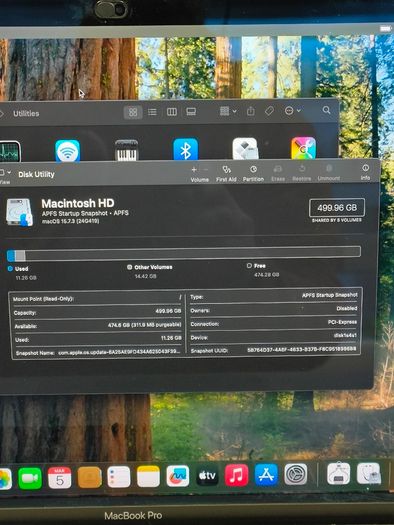Screen dimensions: 394x525
Task: Open the Partition tool in Disk Utility
Action: tap(253, 173)
